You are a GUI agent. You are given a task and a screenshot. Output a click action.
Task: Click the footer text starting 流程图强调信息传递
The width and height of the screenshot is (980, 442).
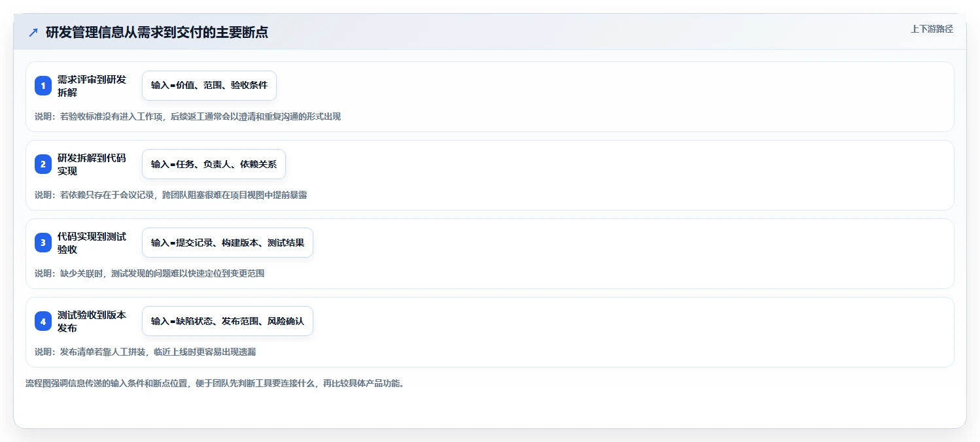215,383
